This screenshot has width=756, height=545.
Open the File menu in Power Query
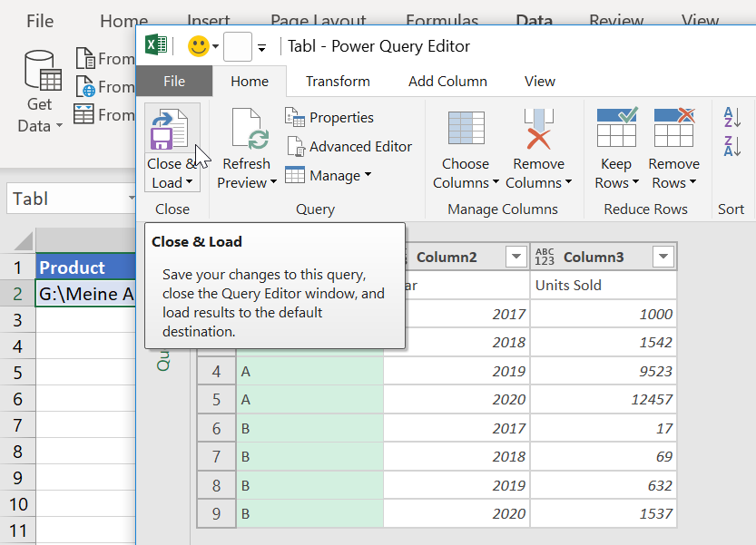pyautogui.click(x=174, y=82)
